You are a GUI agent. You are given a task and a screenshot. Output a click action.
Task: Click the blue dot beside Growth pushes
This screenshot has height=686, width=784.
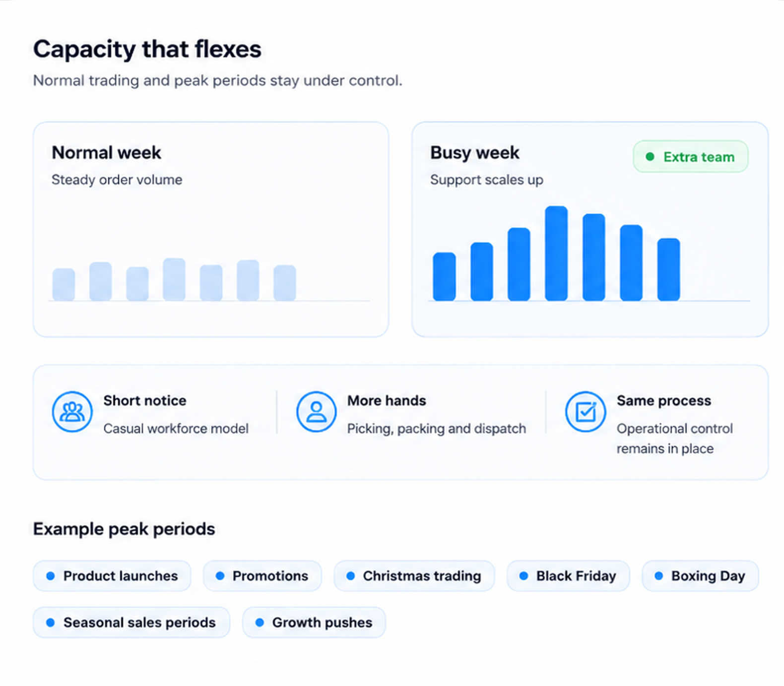click(x=260, y=623)
